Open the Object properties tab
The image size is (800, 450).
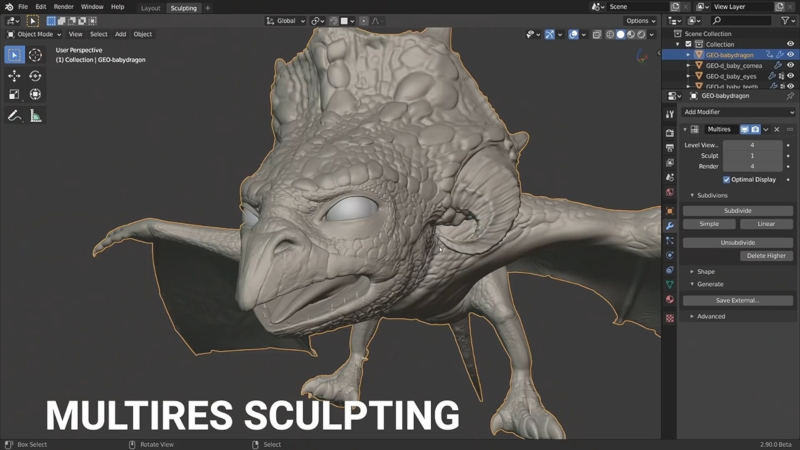point(670,211)
